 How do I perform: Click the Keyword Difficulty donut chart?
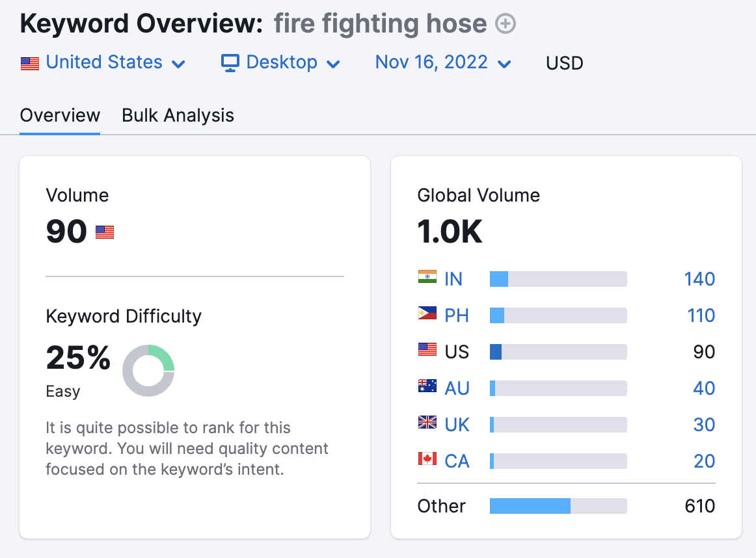pos(148,371)
